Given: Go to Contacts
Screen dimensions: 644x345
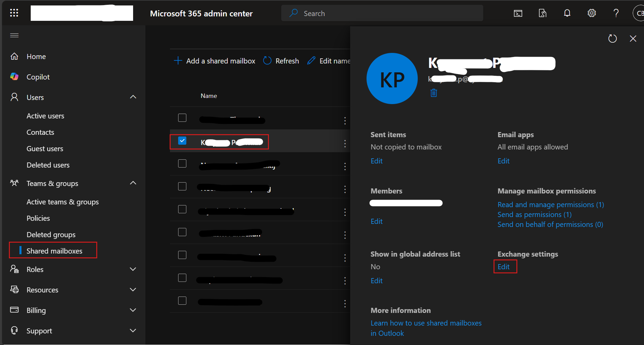Looking at the screenshot, I should [x=40, y=132].
